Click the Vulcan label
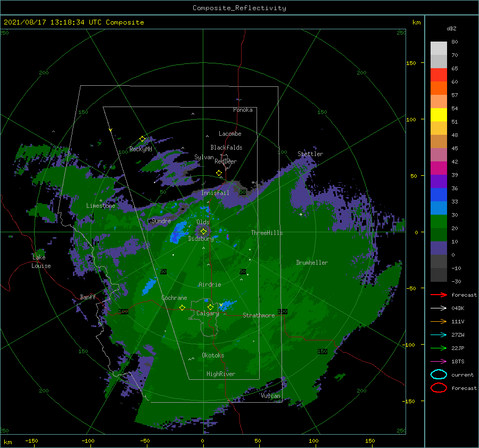Image resolution: width=479 pixels, height=448 pixels. pyautogui.click(x=270, y=396)
